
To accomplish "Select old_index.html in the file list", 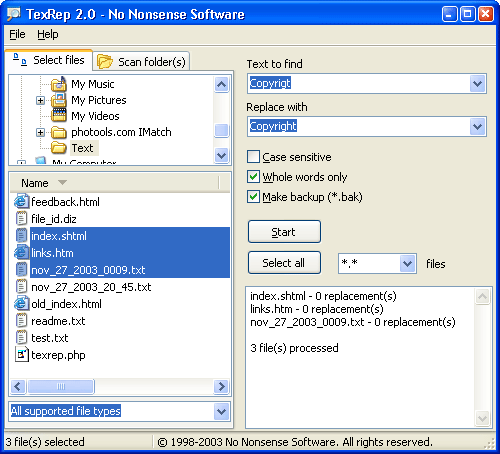I will (66, 304).
